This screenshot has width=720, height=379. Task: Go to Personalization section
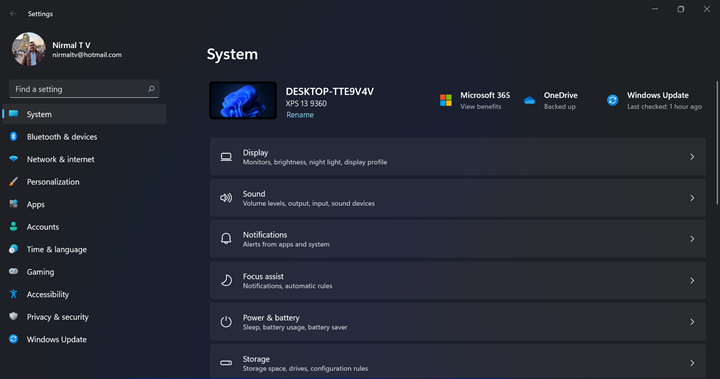pyautogui.click(x=53, y=182)
